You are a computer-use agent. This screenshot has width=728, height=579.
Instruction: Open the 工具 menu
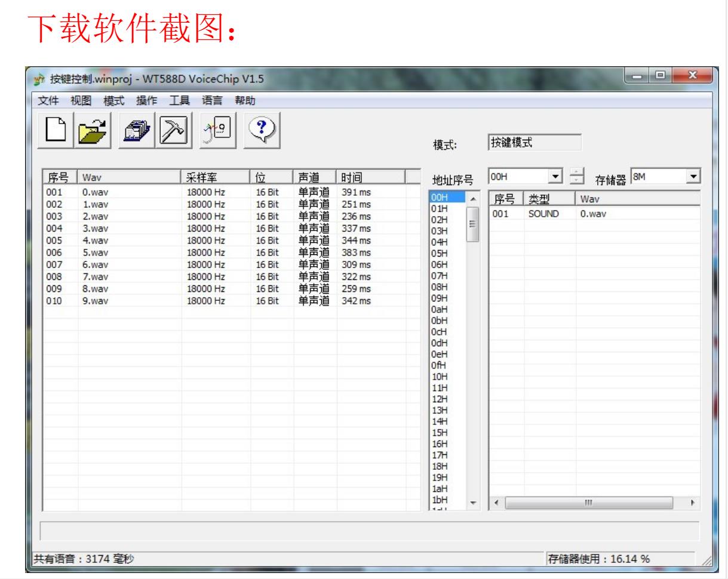click(x=179, y=100)
